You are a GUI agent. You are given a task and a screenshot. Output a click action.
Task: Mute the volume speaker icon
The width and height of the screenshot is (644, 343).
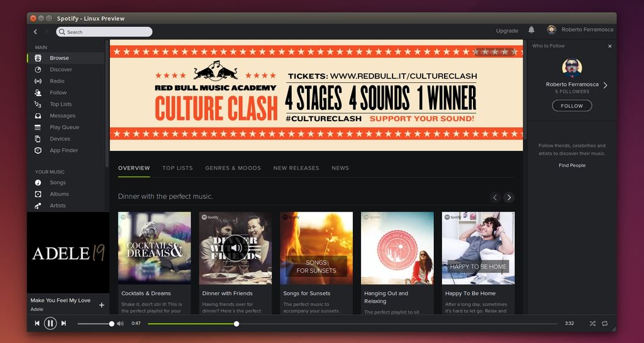120,324
